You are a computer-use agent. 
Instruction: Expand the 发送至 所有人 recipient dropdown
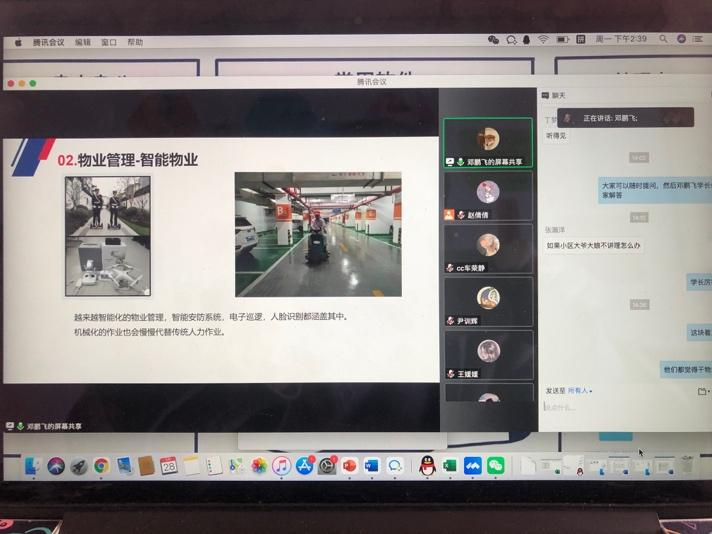pos(580,391)
